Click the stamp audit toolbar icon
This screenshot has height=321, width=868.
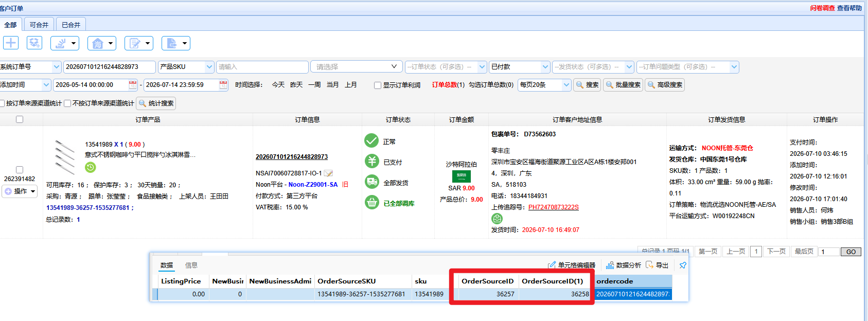coord(60,43)
